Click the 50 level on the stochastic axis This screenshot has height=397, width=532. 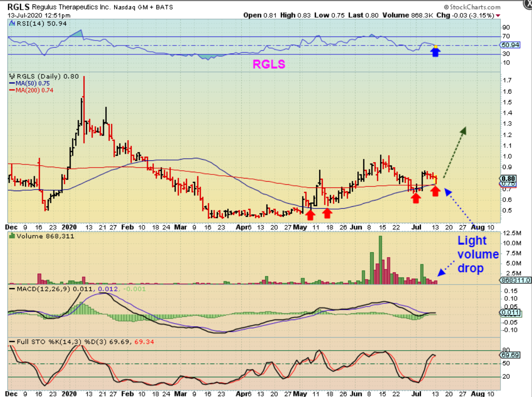pos(506,364)
